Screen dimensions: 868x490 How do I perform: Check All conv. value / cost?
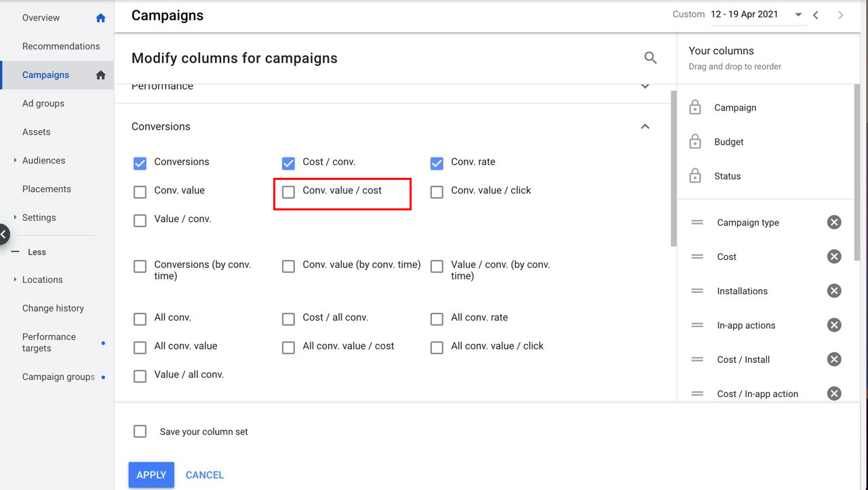[288, 347]
